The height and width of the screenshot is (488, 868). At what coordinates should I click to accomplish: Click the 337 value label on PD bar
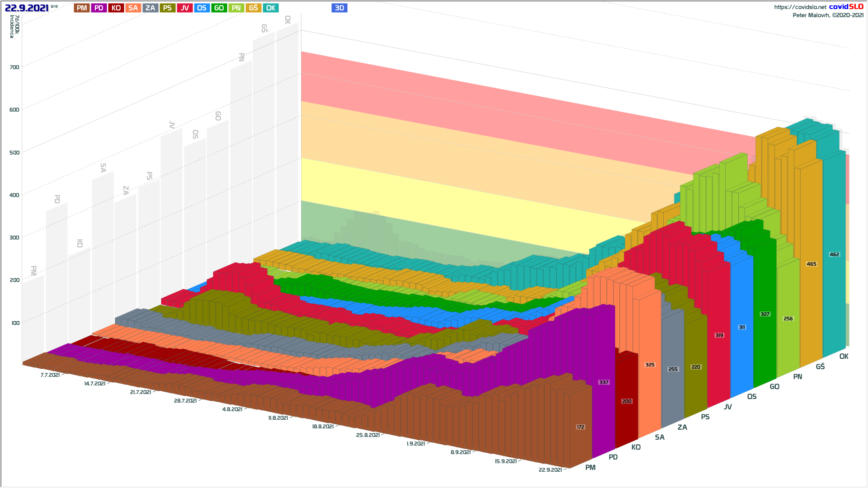point(604,382)
